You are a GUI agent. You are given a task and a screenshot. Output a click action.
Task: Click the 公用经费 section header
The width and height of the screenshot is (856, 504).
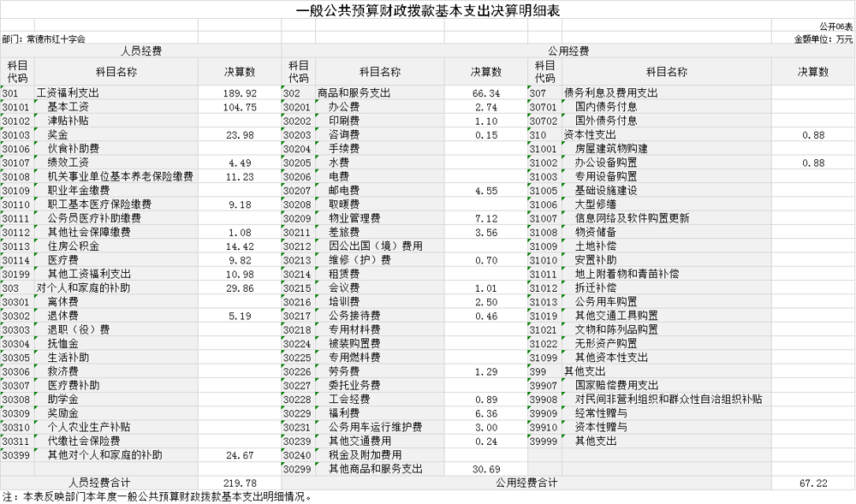pos(568,50)
